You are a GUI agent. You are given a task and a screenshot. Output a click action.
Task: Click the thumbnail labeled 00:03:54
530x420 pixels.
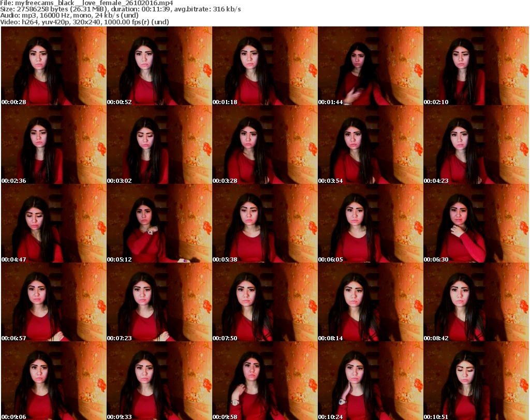(x=371, y=144)
